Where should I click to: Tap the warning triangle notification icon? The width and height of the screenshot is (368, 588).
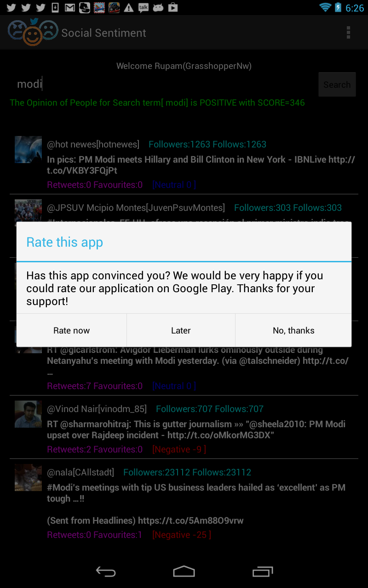tap(129, 8)
